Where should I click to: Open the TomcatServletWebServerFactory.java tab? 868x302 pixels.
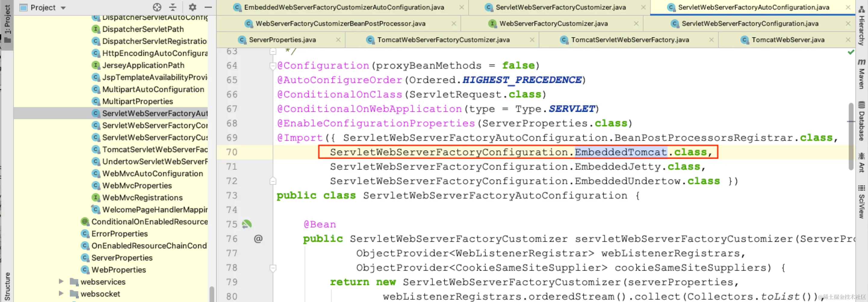(x=630, y=40)
